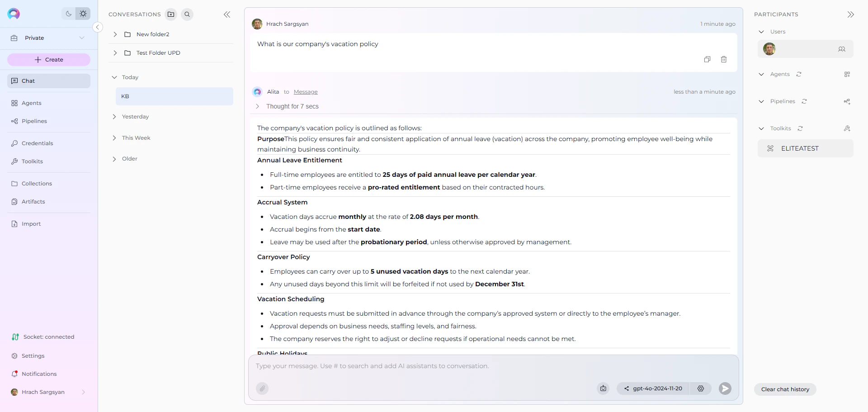Collapse the Participants panel

pyautogui.click(x=851, y=14)
